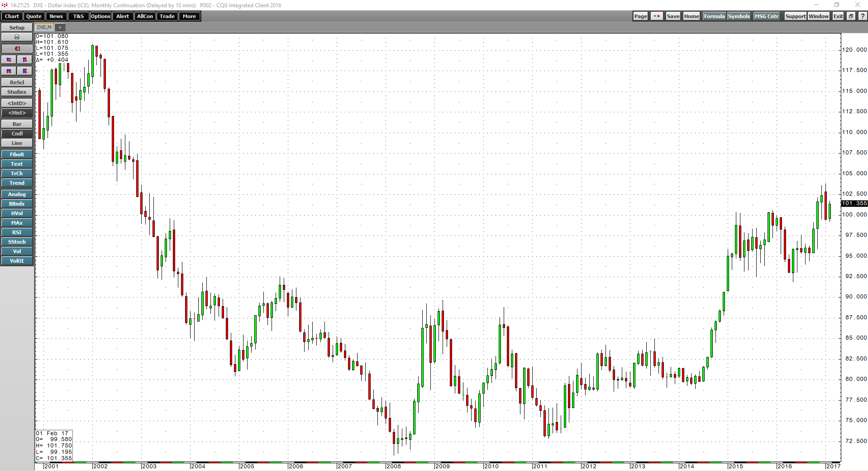Select Line chart type
The width and height of the screenshot is (868, 471).
(x=17, y=143)
